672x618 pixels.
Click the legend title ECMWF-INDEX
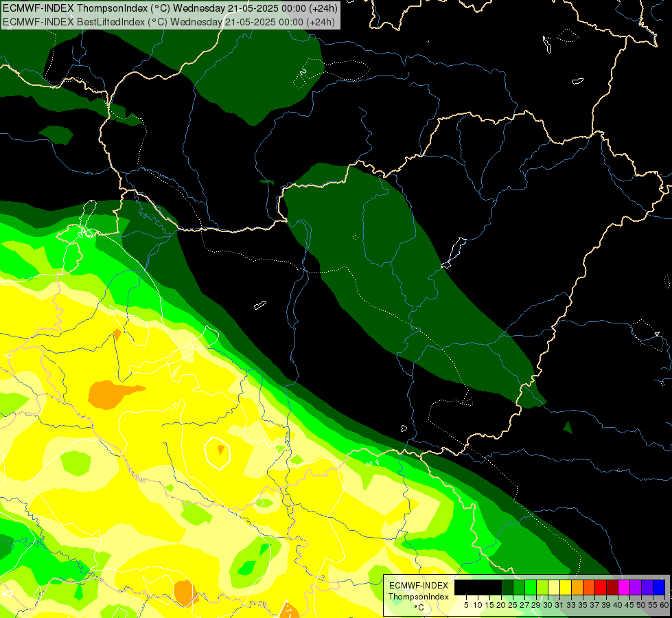pos(419,586)
